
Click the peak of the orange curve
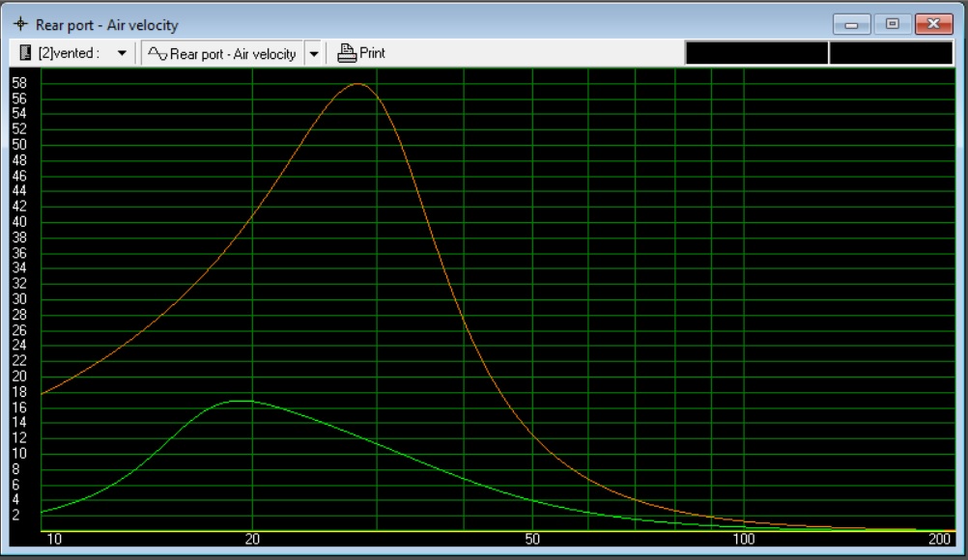tap(357, 84)
